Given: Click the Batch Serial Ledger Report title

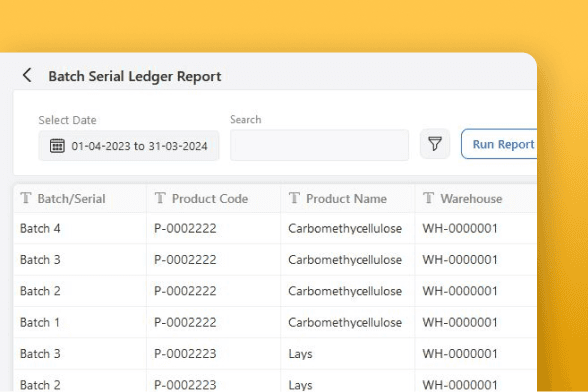Looking at the screenshot, I should coord(135,77).
